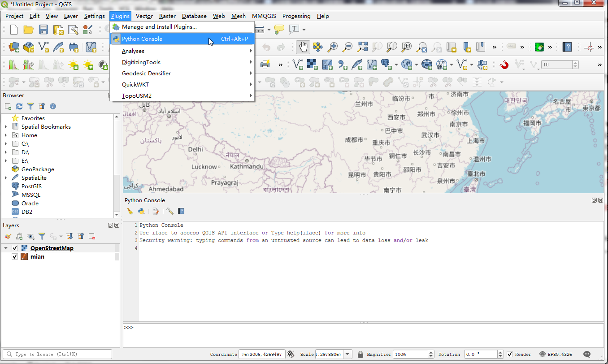Pan the map to the selection
The image size is (608, 364).
(x=318, y=47)
